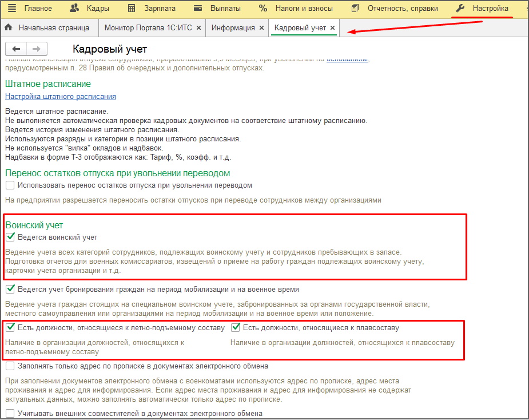Open Настройка штатного расписания link

point(61,97)
